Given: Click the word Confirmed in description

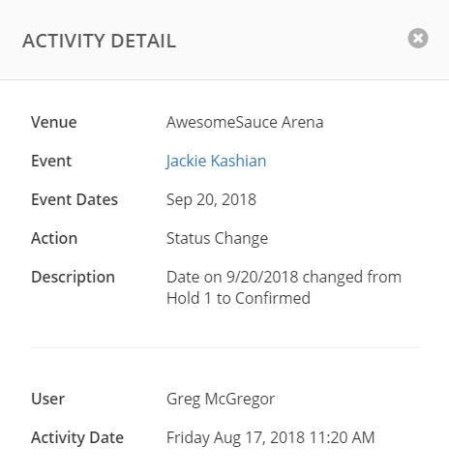Looking at the screenshot, I should point(273,298).
